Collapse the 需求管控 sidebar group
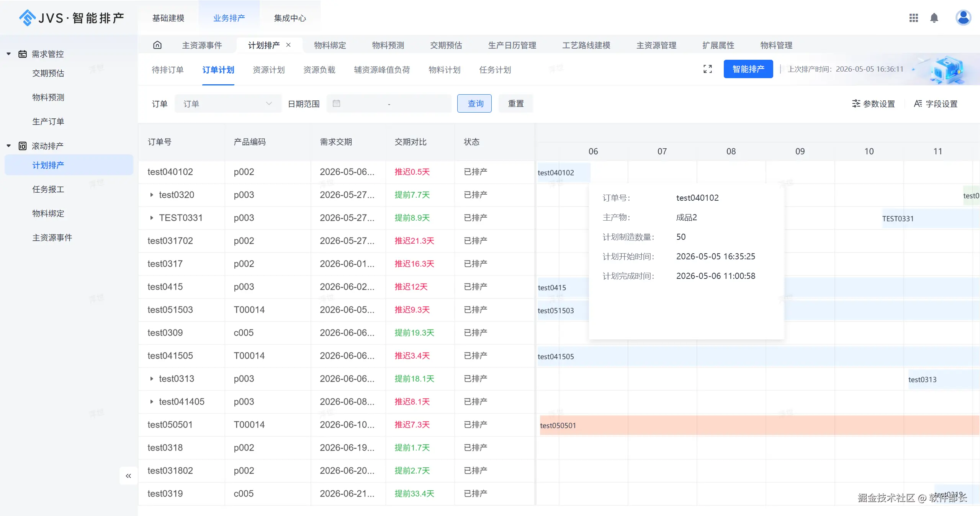 tap(8, 54)
